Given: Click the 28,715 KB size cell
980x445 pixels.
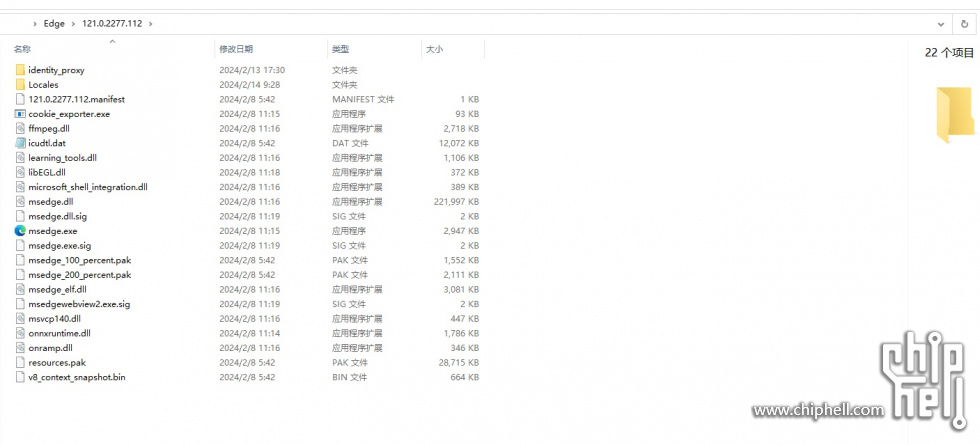Looking at the screenshot, I should point(459,362).
